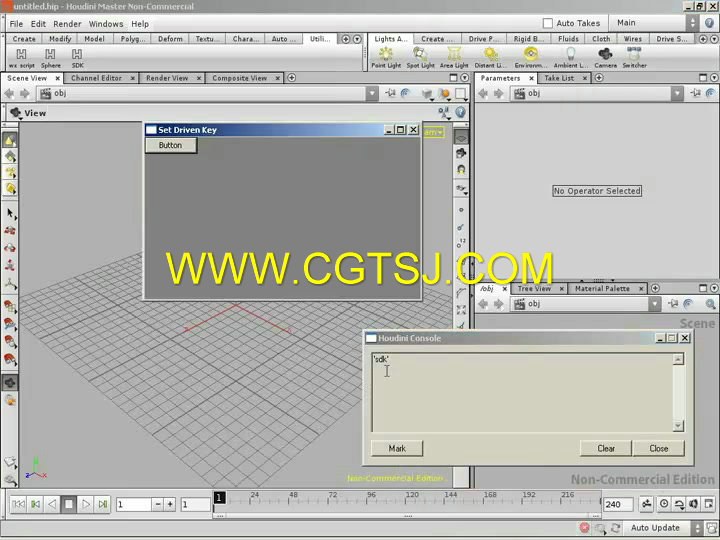Screen dimensions: 720x540
Task: Expand the Parameters pane path dropdown arrow
Action: click(677, 94)
